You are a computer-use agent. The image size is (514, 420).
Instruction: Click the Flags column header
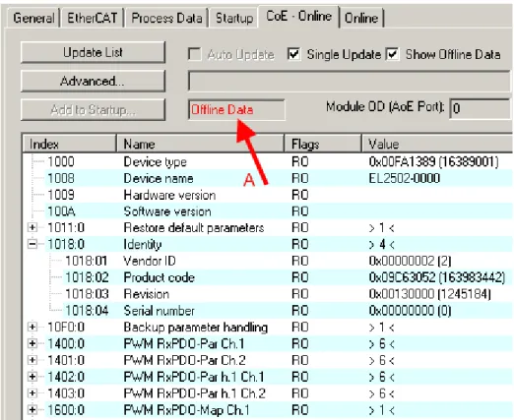[323, 144]
